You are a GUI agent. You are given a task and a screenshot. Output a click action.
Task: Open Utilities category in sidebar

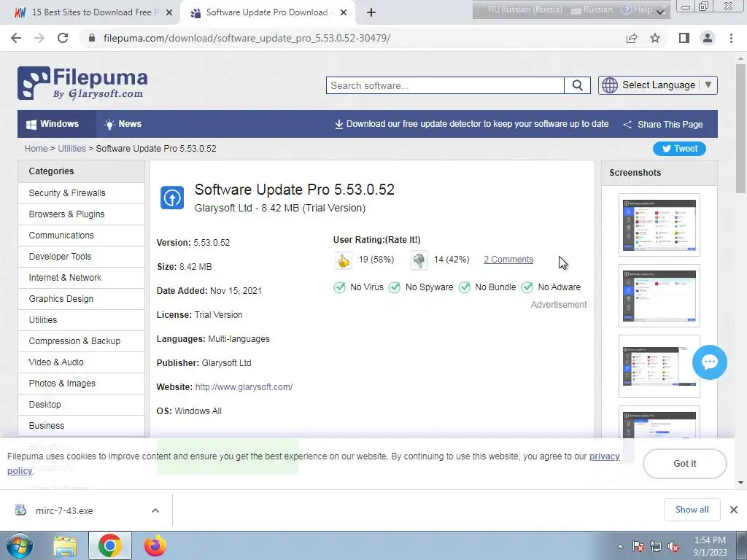[82, 320]
